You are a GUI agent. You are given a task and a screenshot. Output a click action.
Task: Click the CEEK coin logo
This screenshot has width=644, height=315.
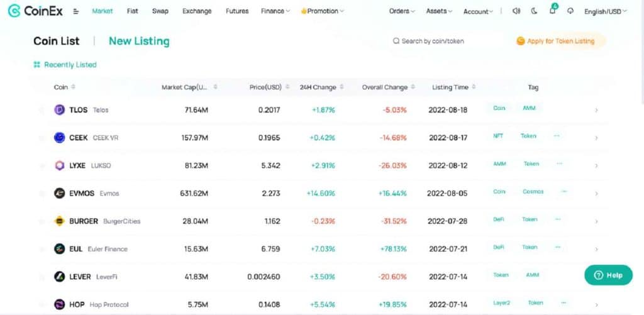tap(60, 138)
